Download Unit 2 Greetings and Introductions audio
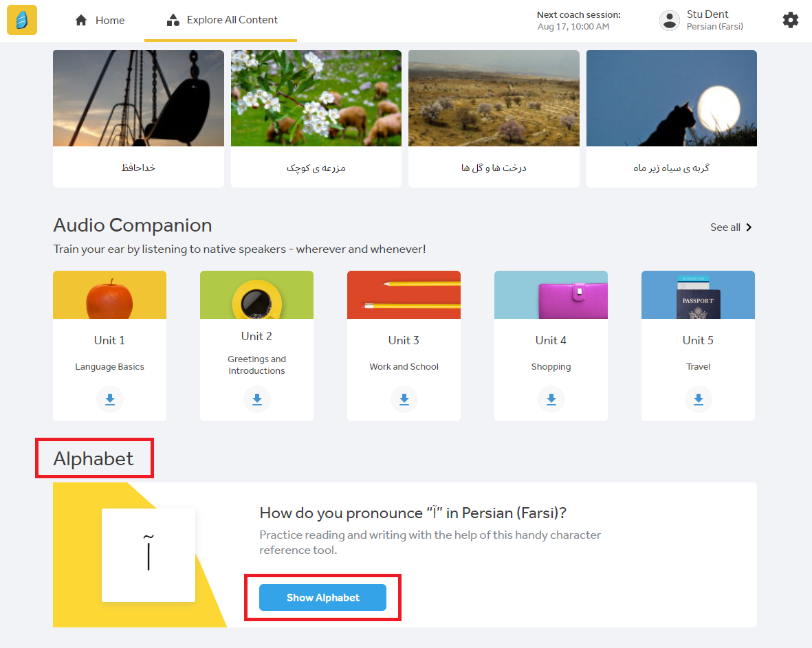 click(257, 399)
